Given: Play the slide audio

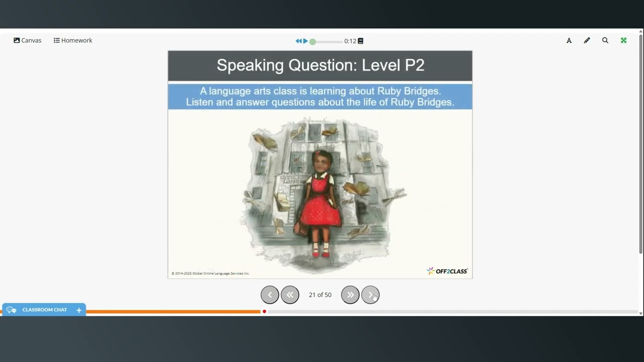Looking at the screenshot, I should [x=305, y=41].
